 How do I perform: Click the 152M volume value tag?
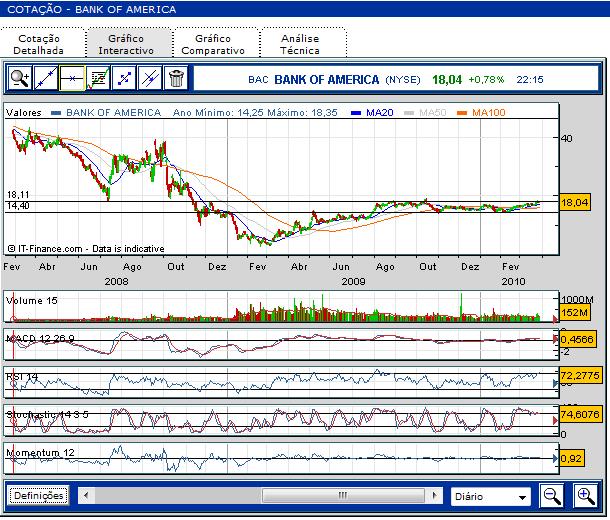pos(575,312)
